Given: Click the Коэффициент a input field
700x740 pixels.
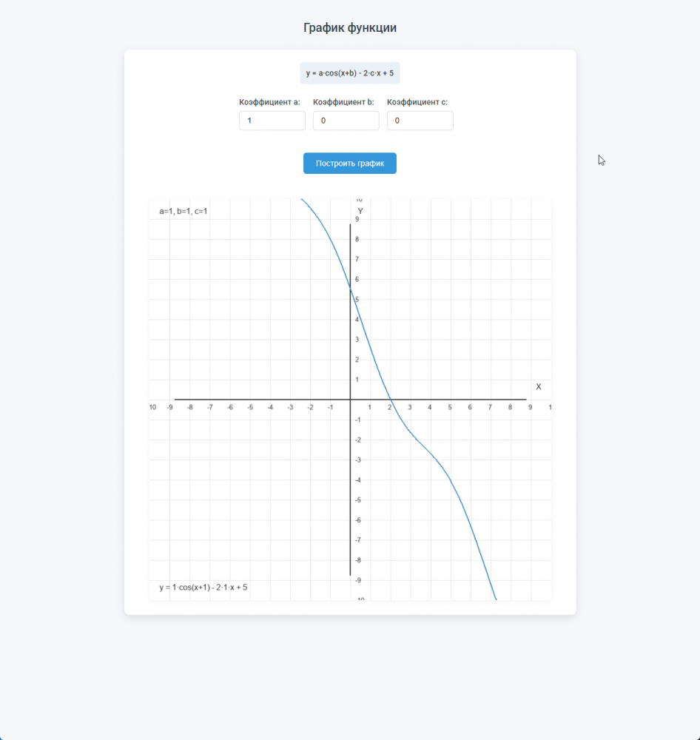Looking at the screenshot, I should [272, 121].
